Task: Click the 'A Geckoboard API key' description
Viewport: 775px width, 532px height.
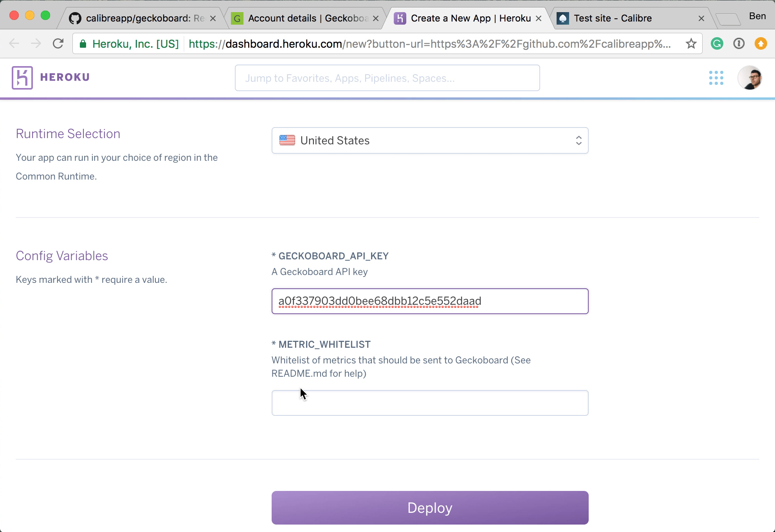Action: [319, 272]
